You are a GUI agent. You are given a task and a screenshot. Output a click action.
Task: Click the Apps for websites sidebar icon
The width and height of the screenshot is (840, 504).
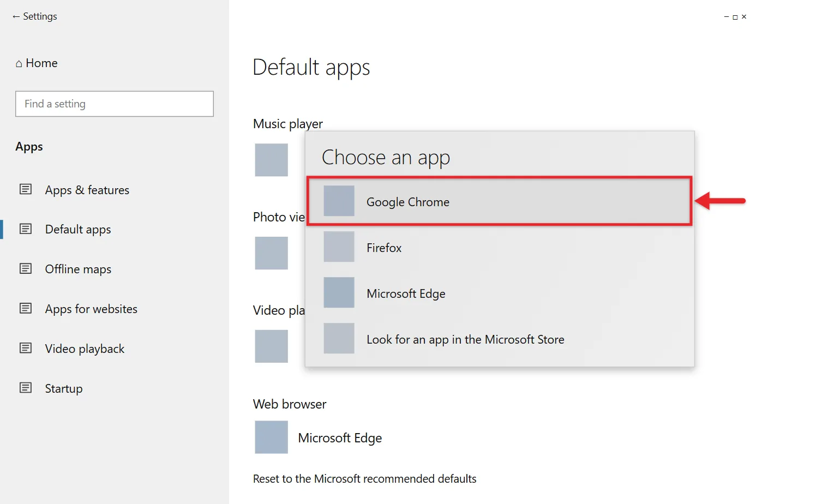click(26, 308)
